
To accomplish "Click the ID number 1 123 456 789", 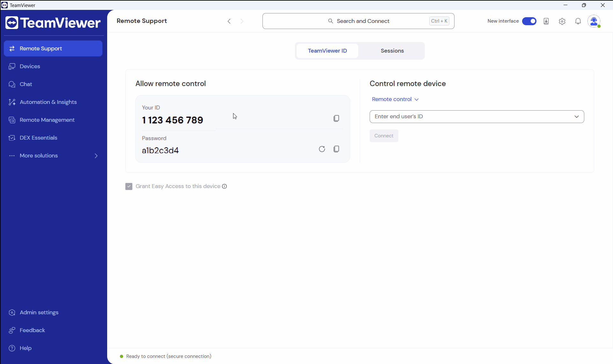I will [x=173, y=120].
